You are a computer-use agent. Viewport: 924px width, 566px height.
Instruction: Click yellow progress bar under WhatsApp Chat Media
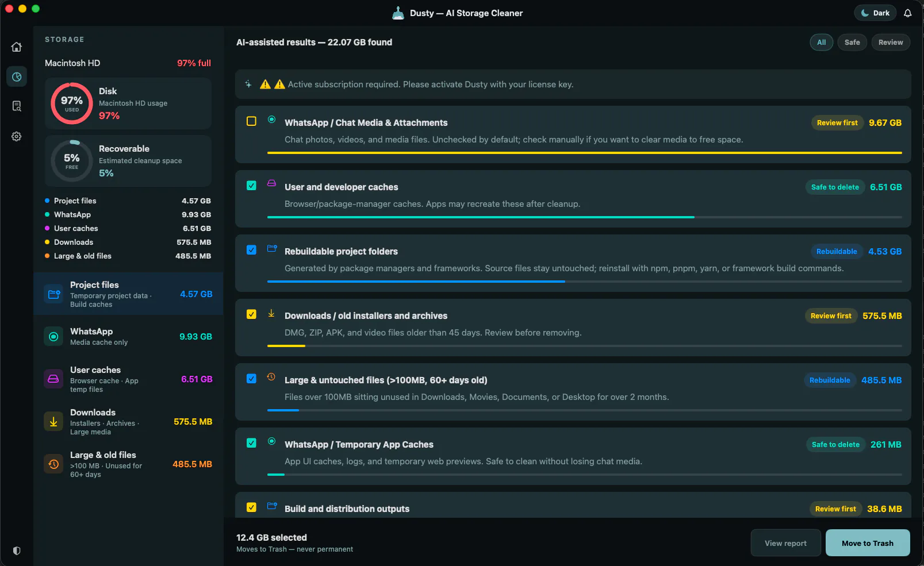coord(585,153)
